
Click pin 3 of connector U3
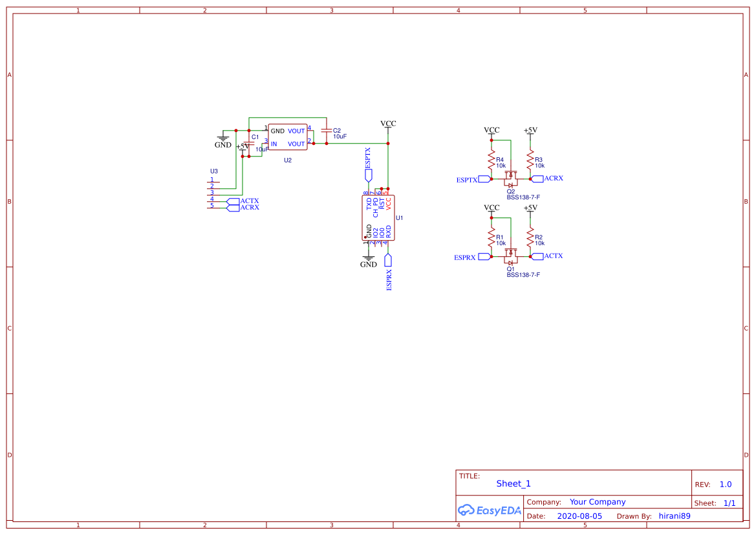213,194
